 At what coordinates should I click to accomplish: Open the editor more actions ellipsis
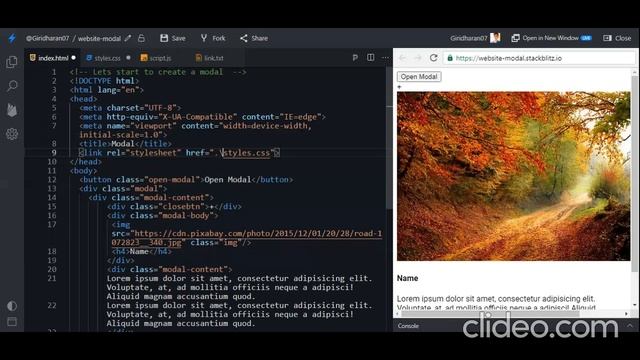[x=385, y=58]
